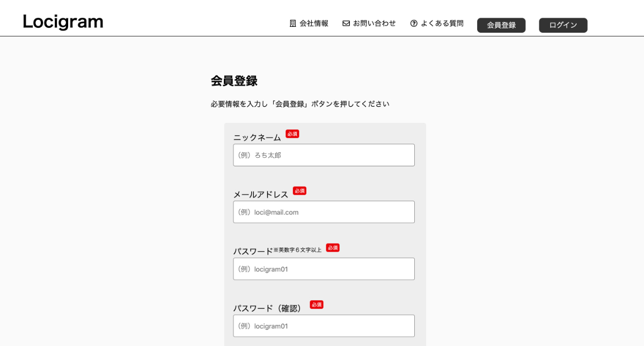The height and width of the screenshot is (346, 644).
Task: Open the 会社情報 company info link
Action: [313, 24]
